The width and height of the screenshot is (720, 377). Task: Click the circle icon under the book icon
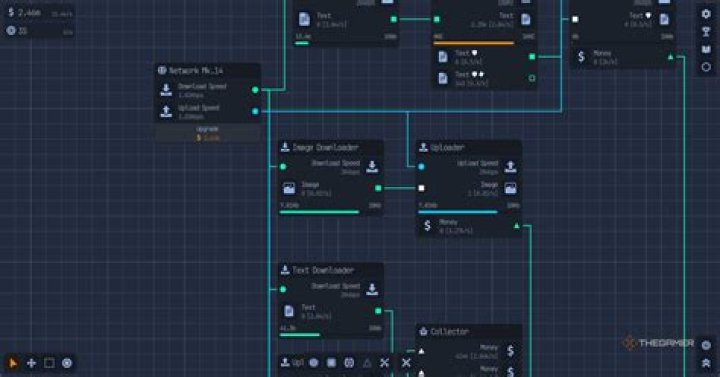(x=706, y=67)
